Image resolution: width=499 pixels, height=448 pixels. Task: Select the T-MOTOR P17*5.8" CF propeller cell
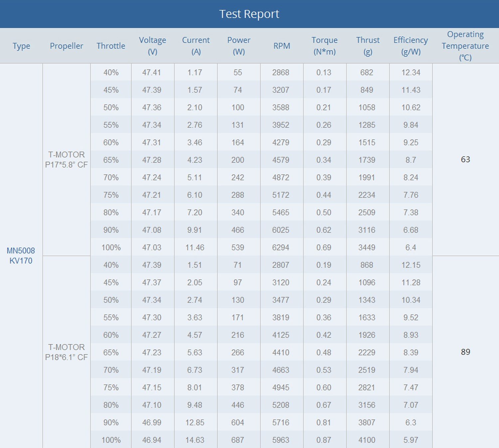tap(67, 160)
